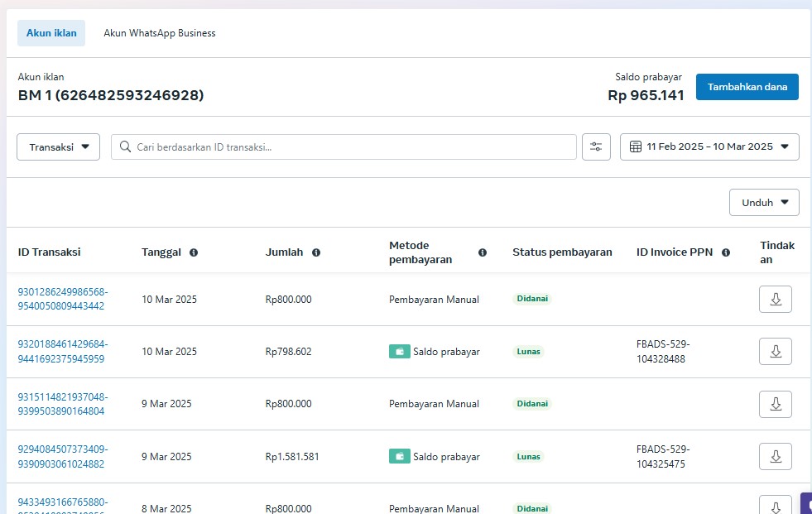The image size is (812, 514).
Task: Open transaction ID 9315114821937048-9399503890164804
Action: [x=63, y=404]
